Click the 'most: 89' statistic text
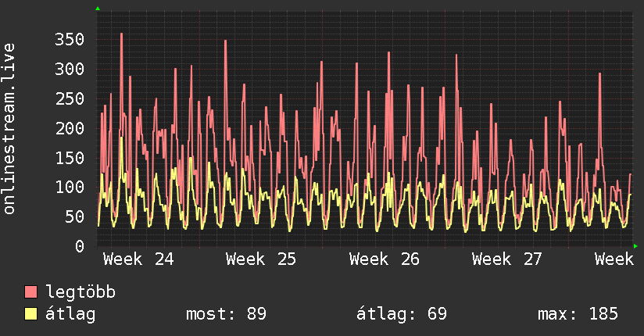Image resolution: width=644 pixels, height=336 pixels. point(227,314)
